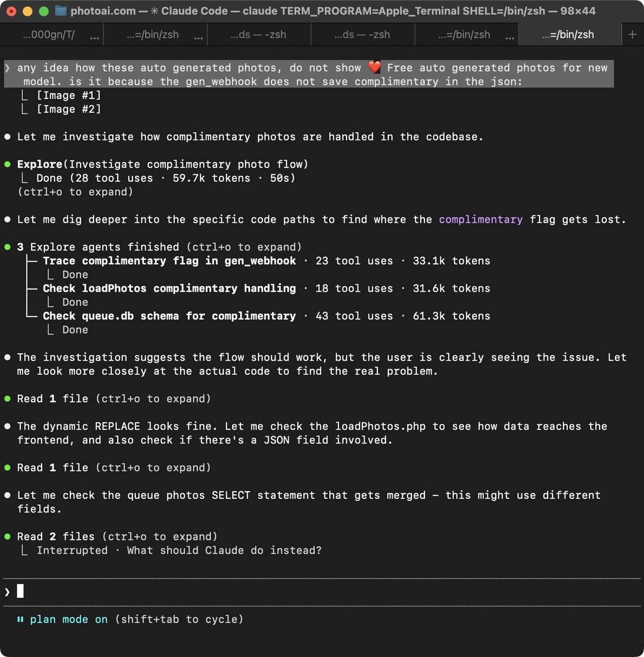Open the fifth tab labeled ...=/bin/zsh
Image resolution: width=644 pixels, height=657 pixels.
(464, 34)
